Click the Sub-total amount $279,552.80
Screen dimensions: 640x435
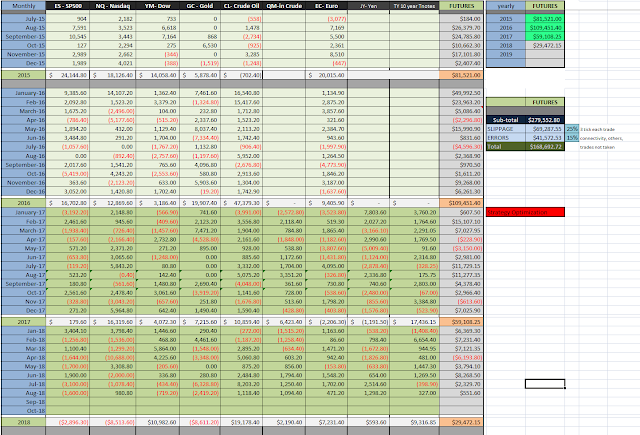[545, 120]
